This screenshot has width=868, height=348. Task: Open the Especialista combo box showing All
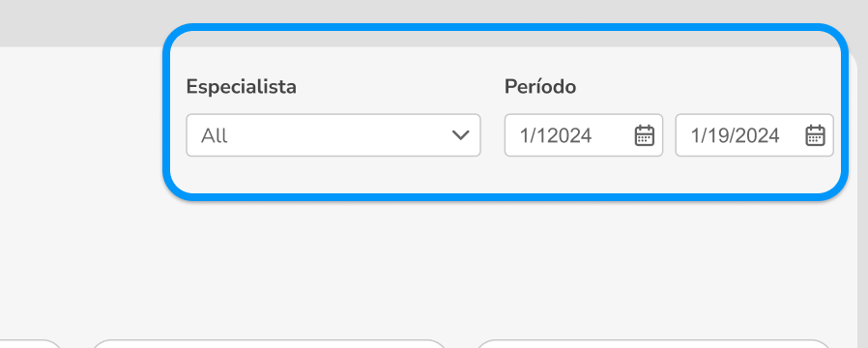333,135
